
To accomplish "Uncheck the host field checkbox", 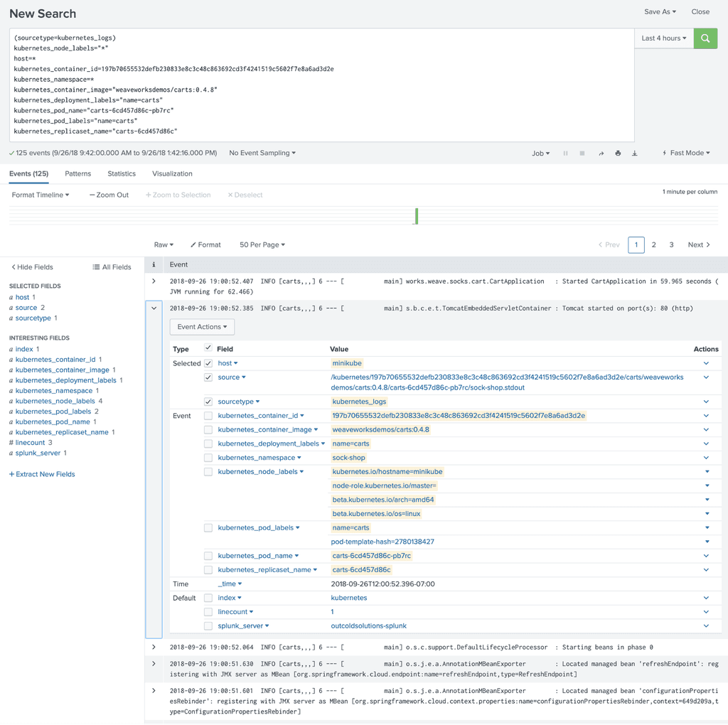I will click(x=208, y=363).
